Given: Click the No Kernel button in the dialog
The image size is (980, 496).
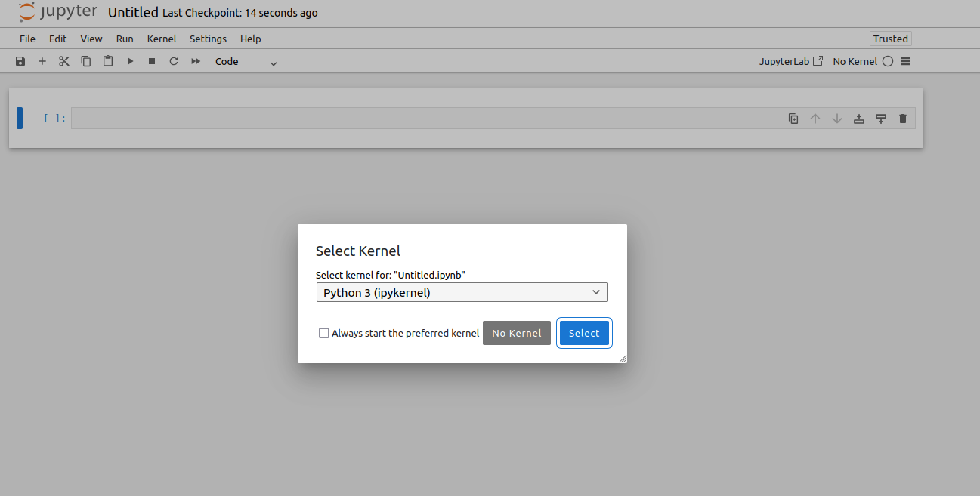Looking at the screenshot, I should click(x=517, y=333).
